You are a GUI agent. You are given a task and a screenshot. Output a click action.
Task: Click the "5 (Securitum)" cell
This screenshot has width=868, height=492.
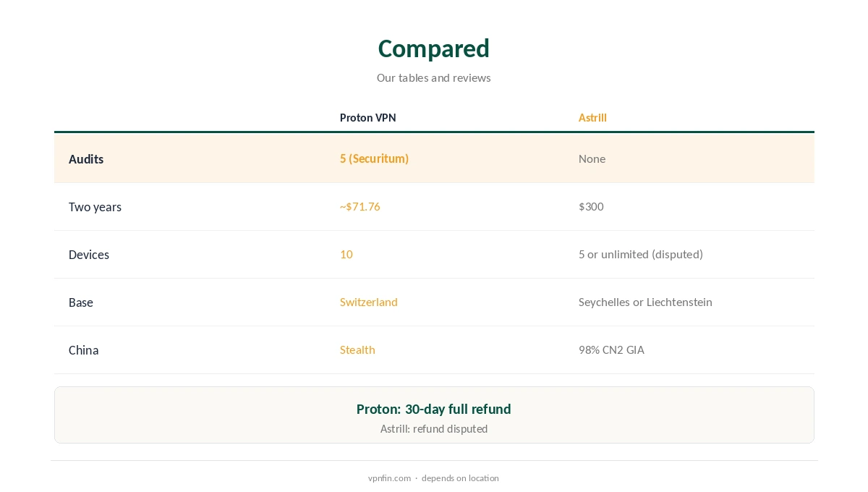pos(374,158)
